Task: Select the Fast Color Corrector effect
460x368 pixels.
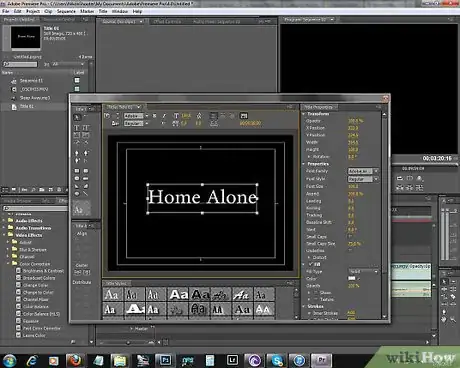Action: [41, 328]
